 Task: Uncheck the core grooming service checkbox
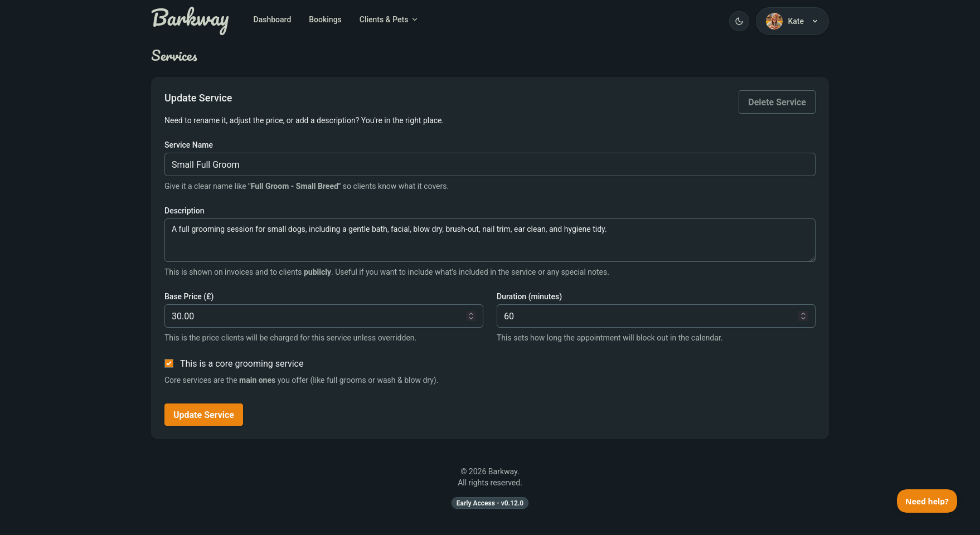169,363
